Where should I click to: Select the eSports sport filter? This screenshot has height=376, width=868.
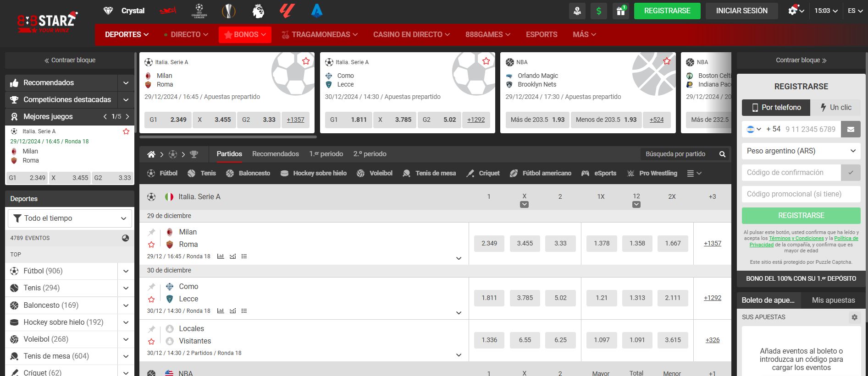(599, 173)
